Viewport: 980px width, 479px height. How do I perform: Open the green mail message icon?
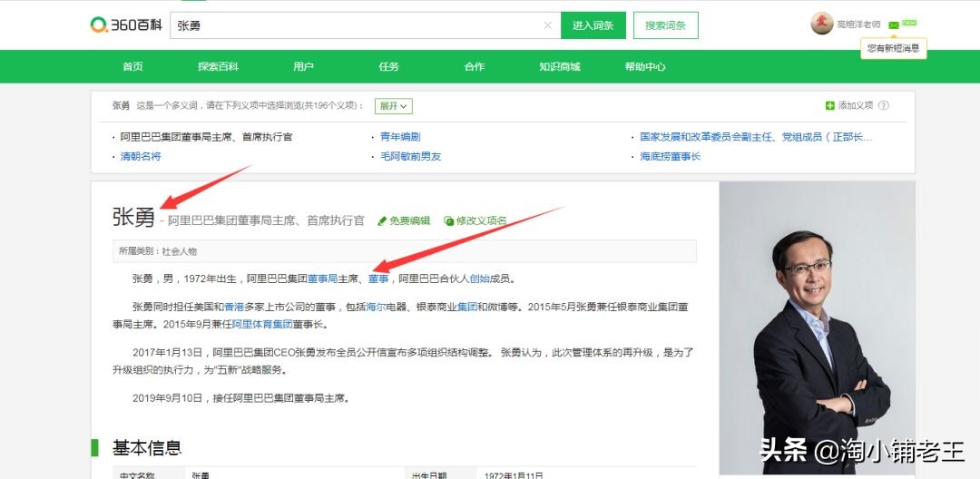[x=894, y=25]
